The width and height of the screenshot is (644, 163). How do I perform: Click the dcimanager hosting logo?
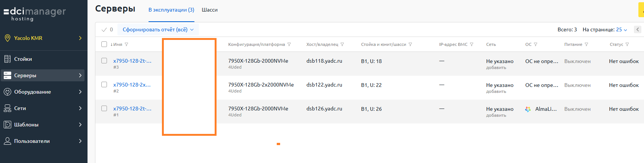coord(35,14)
